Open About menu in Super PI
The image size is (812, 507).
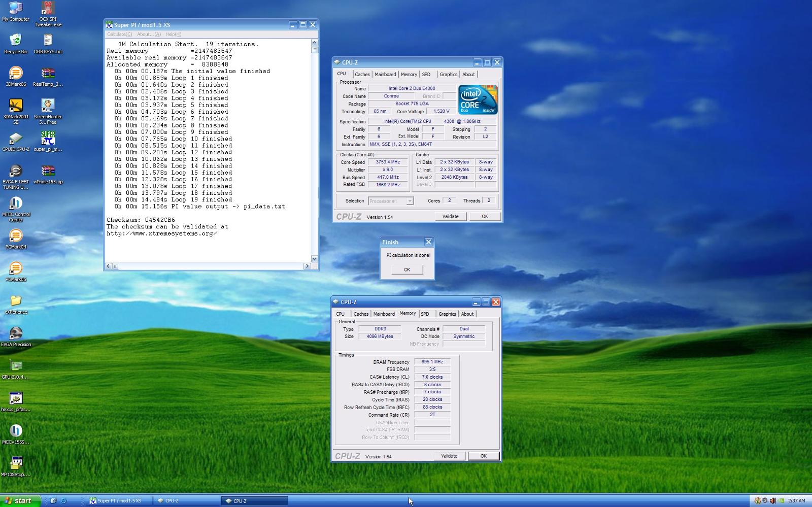pos(149,34)
